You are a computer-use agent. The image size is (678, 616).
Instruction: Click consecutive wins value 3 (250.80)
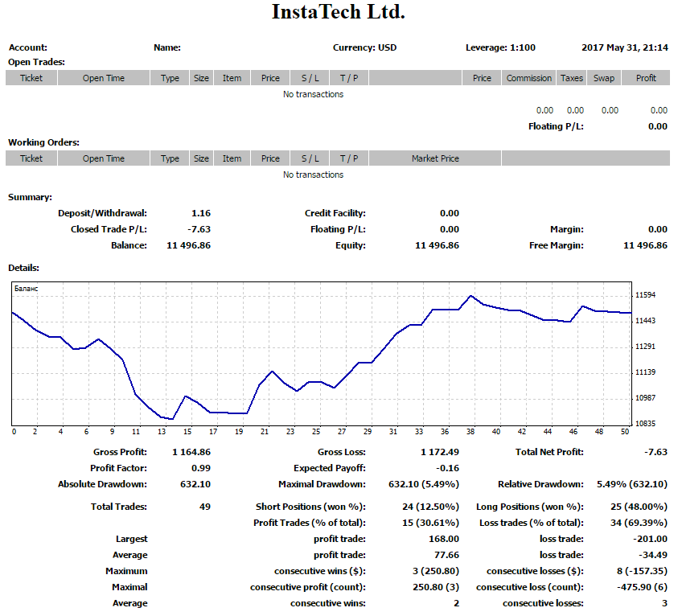[436, 571]
